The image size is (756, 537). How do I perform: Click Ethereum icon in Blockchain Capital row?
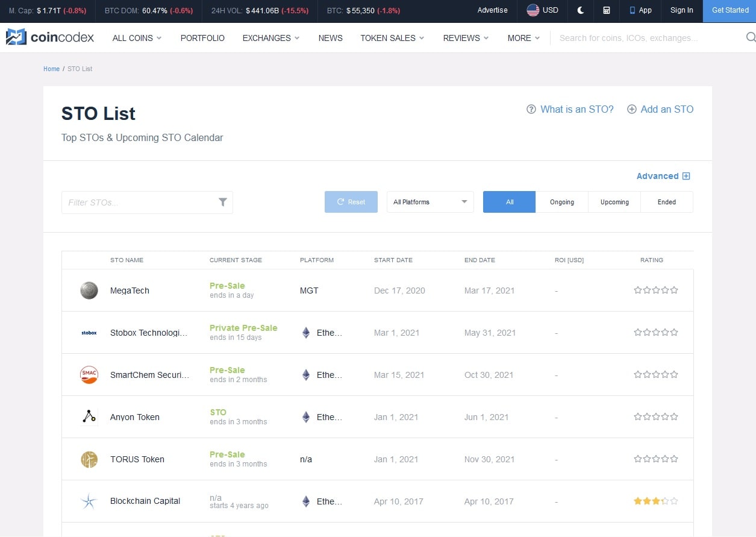(x=306, y=501)
